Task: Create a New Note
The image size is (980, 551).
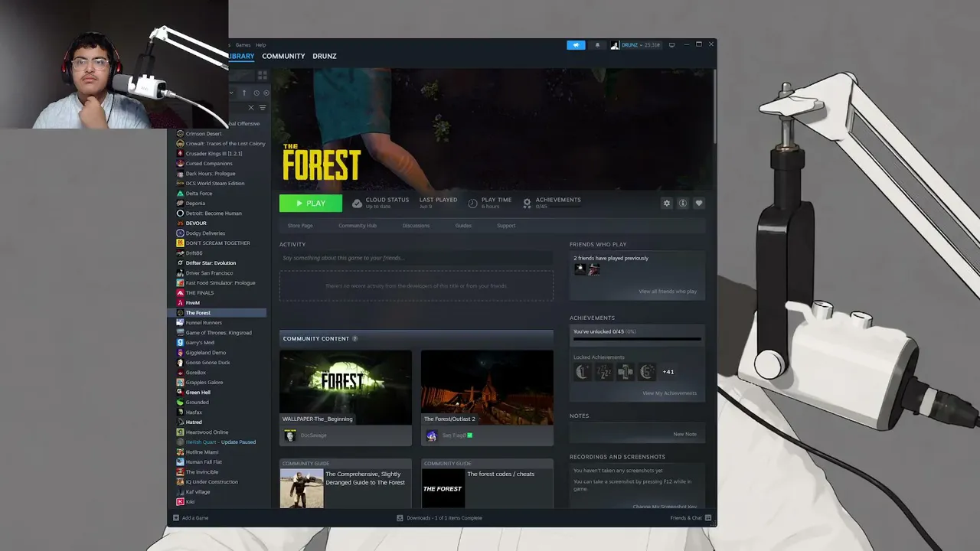Action: click(684, 434)
